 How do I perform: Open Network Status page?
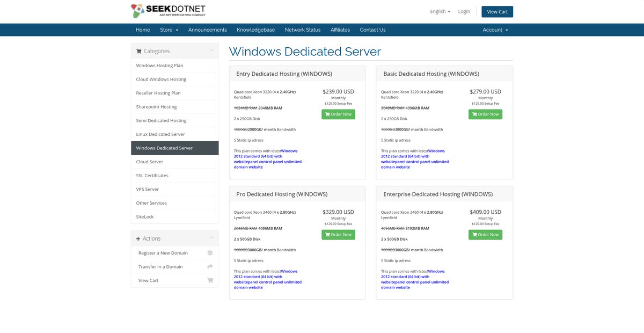303,30
